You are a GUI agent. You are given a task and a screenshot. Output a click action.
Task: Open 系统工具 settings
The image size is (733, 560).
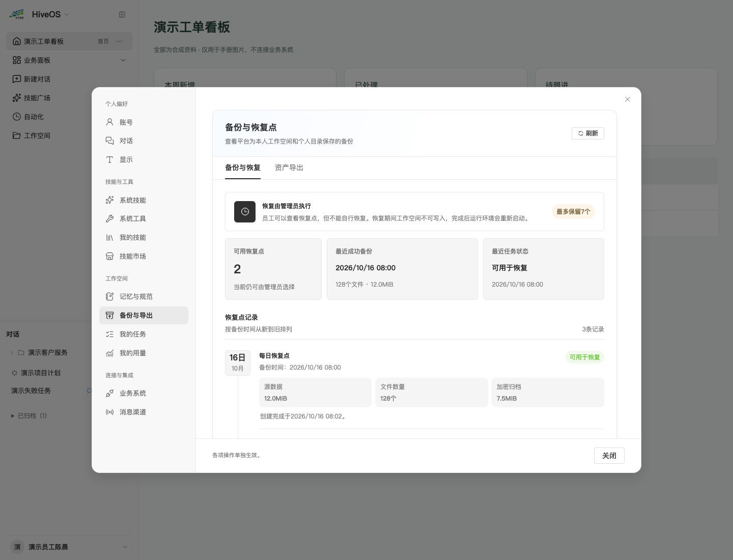pos(144,218)
